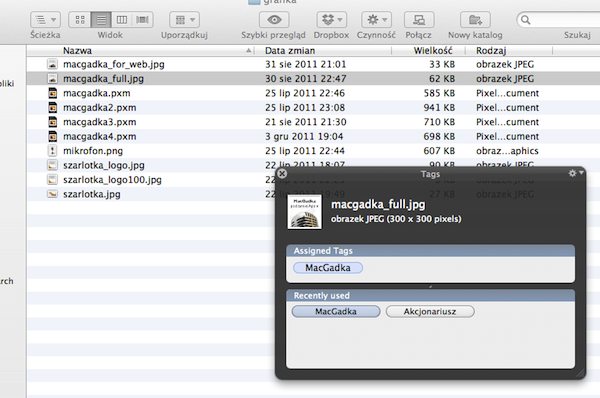Switch to Cover Flow view
Screen dimensions: 600x398
[x=143, y=20]
